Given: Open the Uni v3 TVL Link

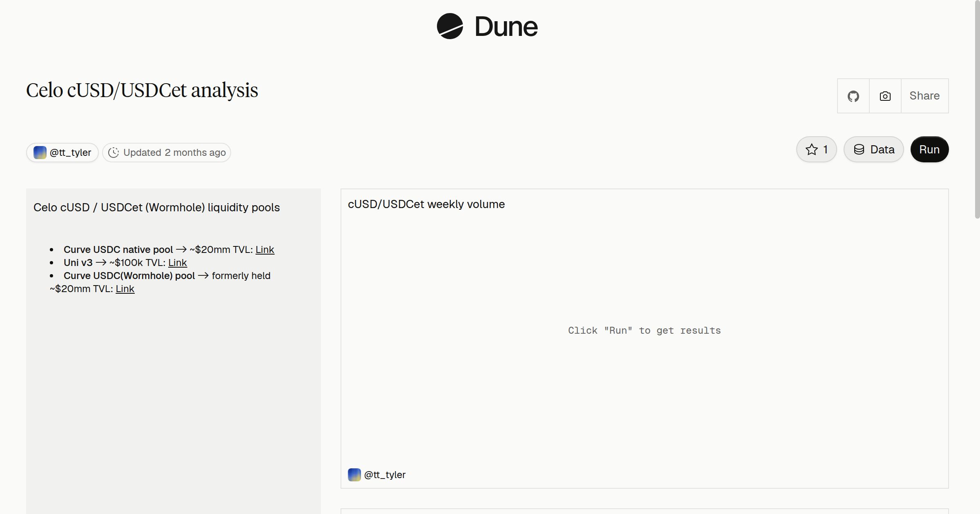Looking at the screenshot, I should (x=178, y=263).
